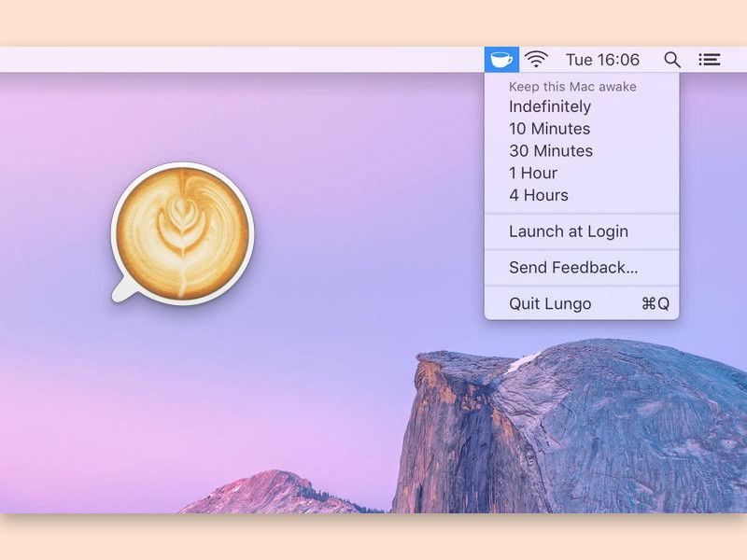This screenshot has height=560, width=747.
Task: Click the large Lungo latte app icon
Action: click(x=182, y=232)
